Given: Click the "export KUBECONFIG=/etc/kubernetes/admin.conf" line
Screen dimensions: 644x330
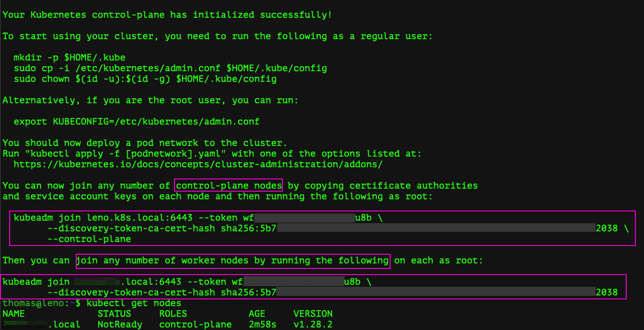Looking at the screenshot, I should [x=136, y=122].
